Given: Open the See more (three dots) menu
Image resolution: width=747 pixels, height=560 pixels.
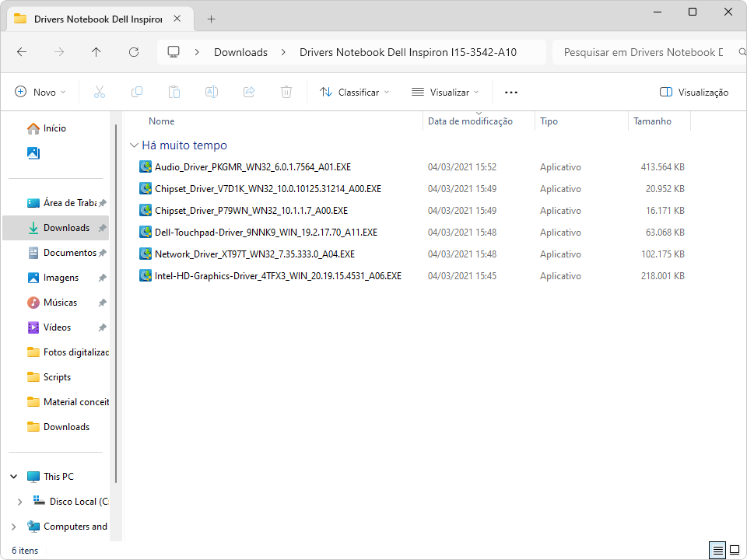Looking at the screenshot, I should tap(511, 92).
